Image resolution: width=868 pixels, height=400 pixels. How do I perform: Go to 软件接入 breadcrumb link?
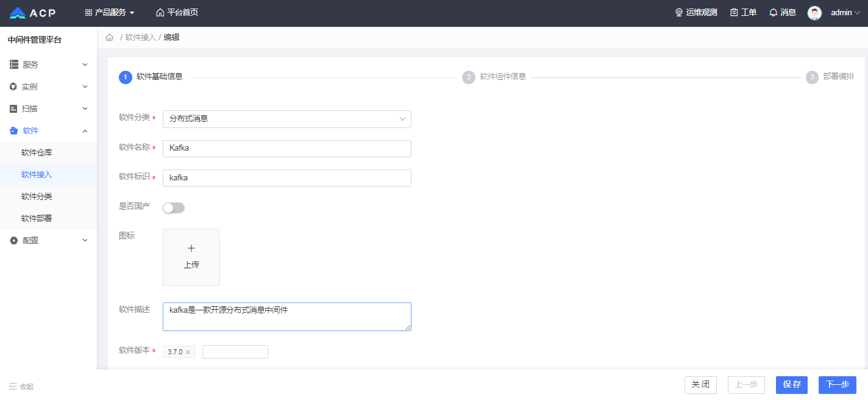[140, 37]
